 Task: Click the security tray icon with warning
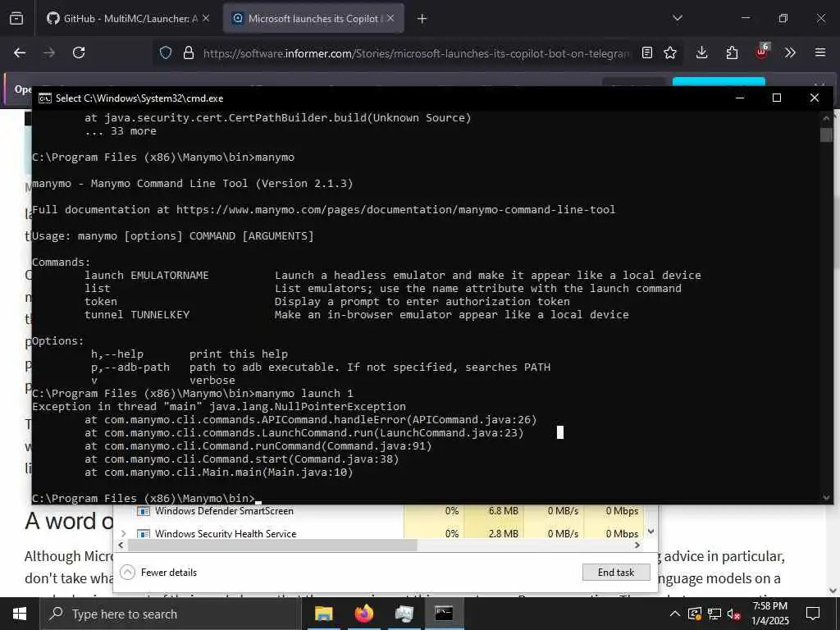pos(695,614)
